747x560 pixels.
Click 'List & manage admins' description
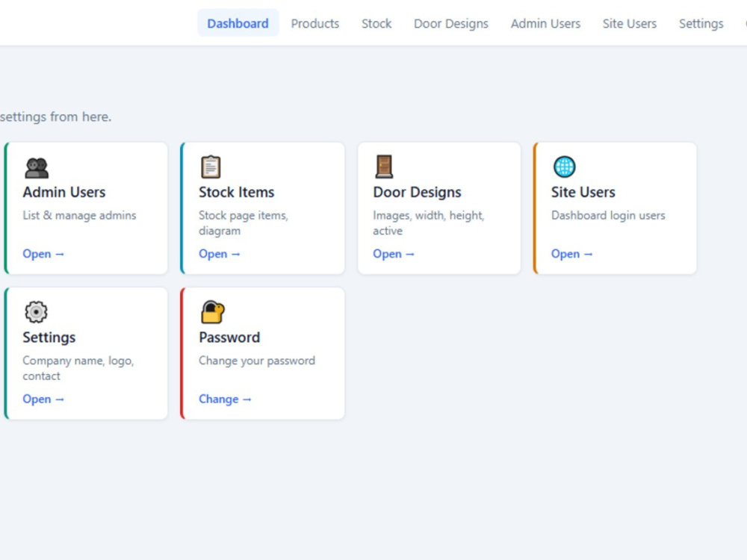(79, 215)
